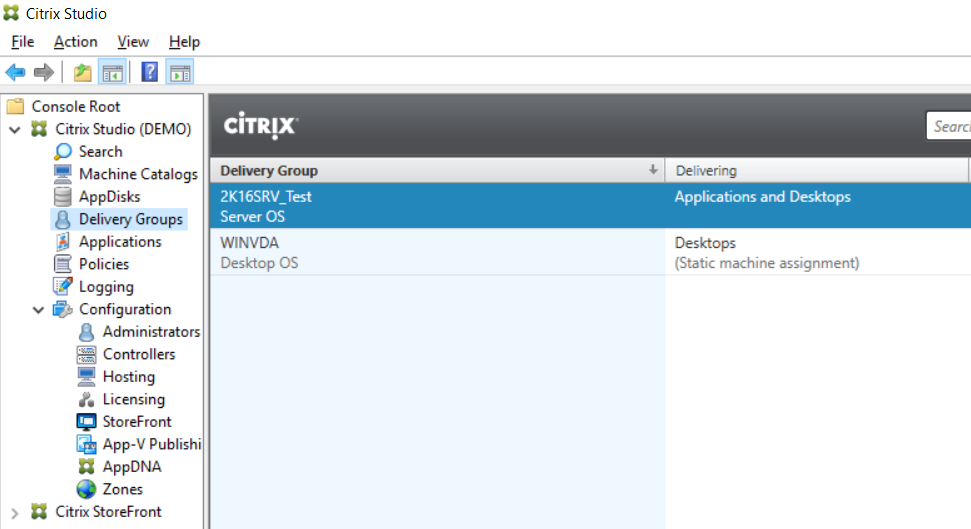Select the Console Root label

76,107
